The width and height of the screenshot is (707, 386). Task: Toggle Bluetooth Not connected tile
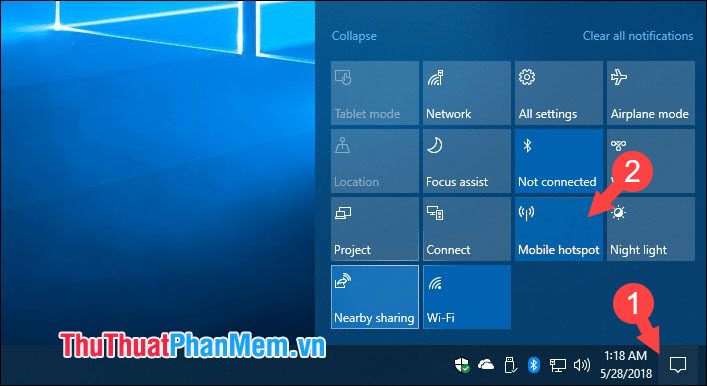pyautogui.click(x=559, y=161)
